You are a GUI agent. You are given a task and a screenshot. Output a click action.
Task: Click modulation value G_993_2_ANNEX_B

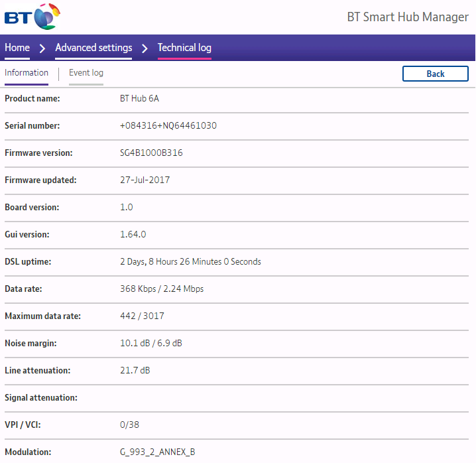click(x=158, y=452)
